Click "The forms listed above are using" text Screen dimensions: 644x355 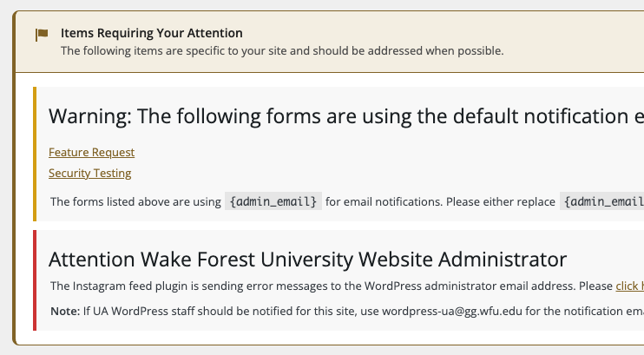(135, 201)
